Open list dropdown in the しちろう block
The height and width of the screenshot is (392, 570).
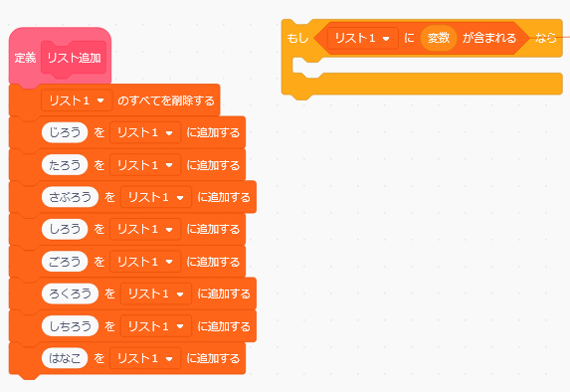click(156, 325)
